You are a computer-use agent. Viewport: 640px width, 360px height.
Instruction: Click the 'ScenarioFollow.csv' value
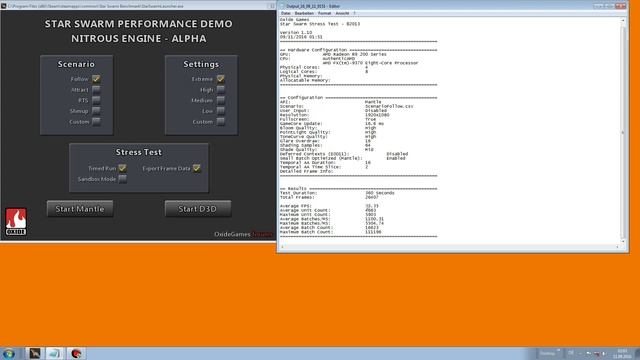389,106
